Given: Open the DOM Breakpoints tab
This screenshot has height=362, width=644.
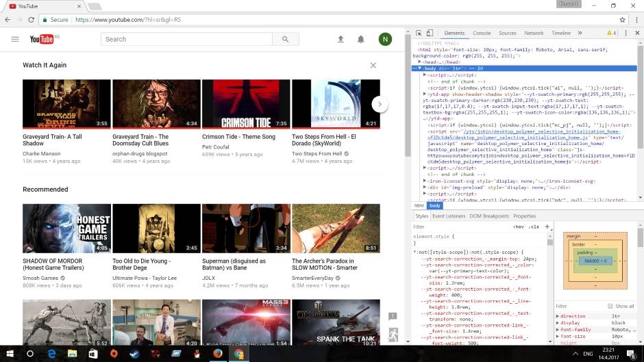Looking at the screenshot, I should click(x=489, y=216).
